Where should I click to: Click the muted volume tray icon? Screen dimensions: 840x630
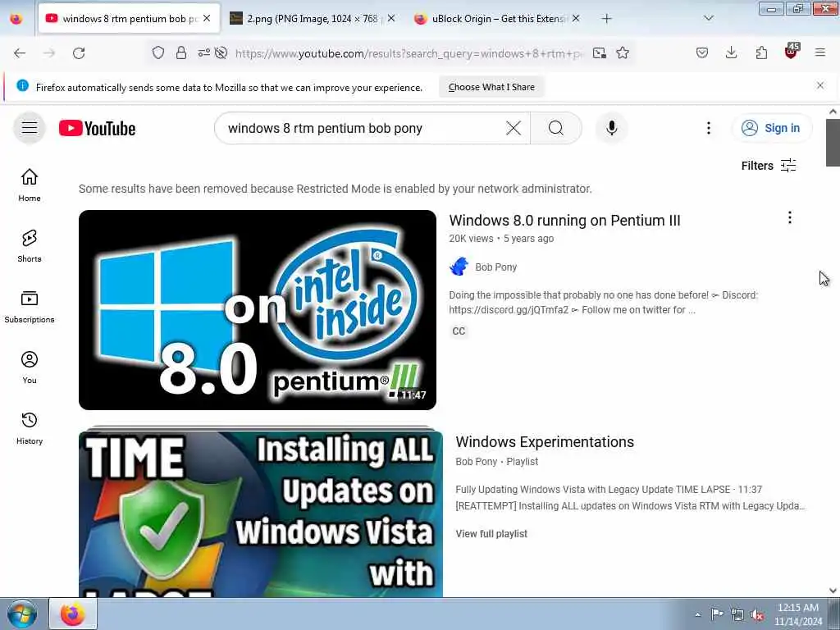757,614
